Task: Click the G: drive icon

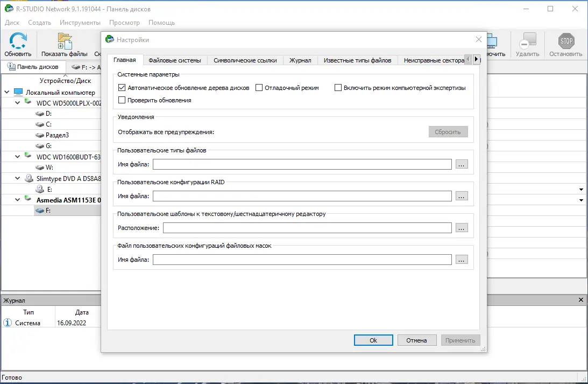Action: tap(39, 145)
